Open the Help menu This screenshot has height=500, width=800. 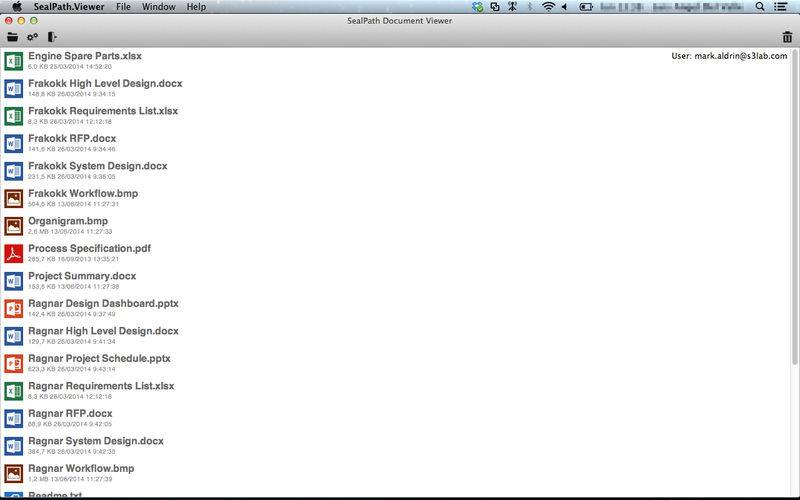tap(196, 7)
